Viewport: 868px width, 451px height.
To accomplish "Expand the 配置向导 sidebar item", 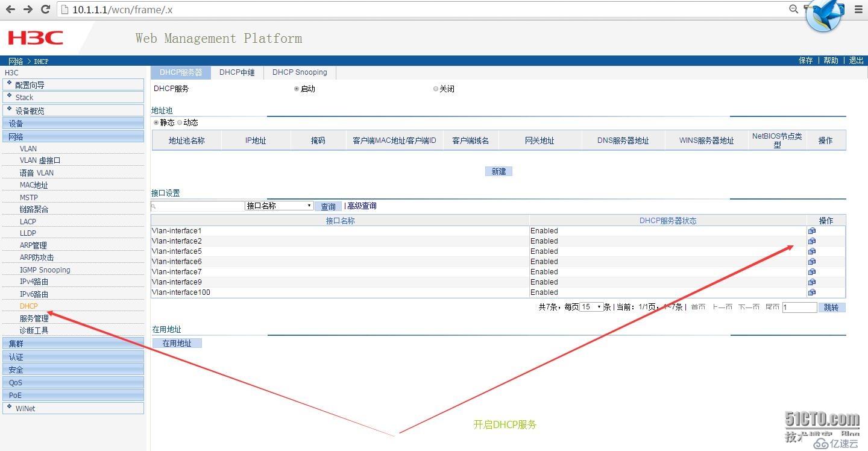I will [73, 84].
